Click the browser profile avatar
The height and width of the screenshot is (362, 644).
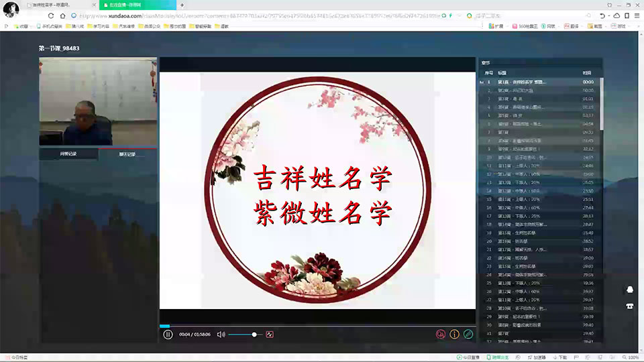(x=11, y=9)
